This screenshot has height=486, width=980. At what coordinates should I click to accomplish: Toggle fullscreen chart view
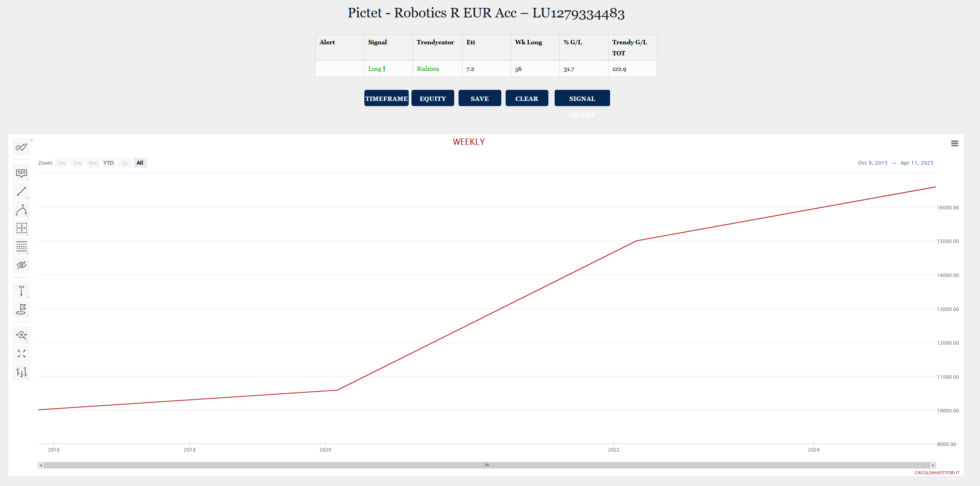pos(21,353)
